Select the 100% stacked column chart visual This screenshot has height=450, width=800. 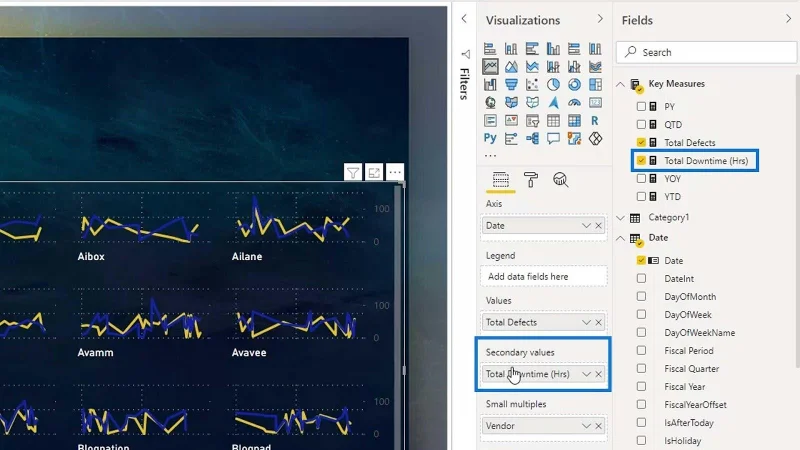click(595, 48)
